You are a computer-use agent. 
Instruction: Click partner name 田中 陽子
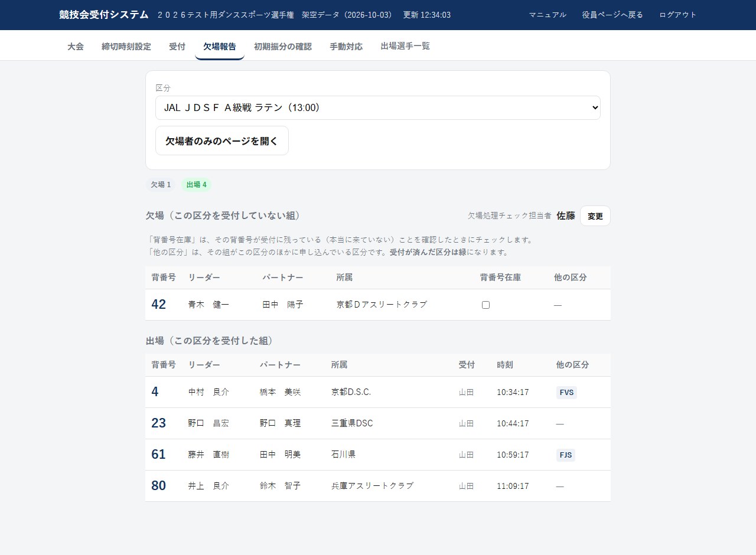click(283, 305)
